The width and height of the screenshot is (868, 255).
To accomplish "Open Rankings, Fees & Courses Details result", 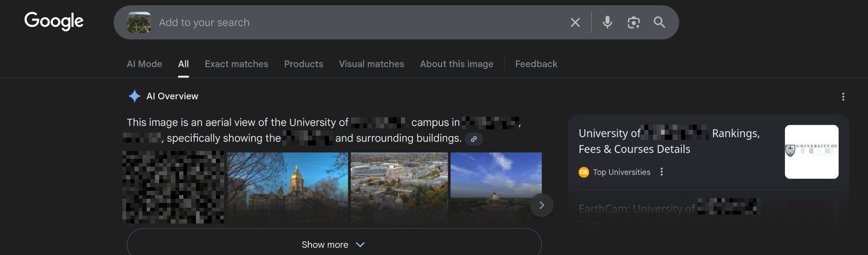I will [669, 141].
